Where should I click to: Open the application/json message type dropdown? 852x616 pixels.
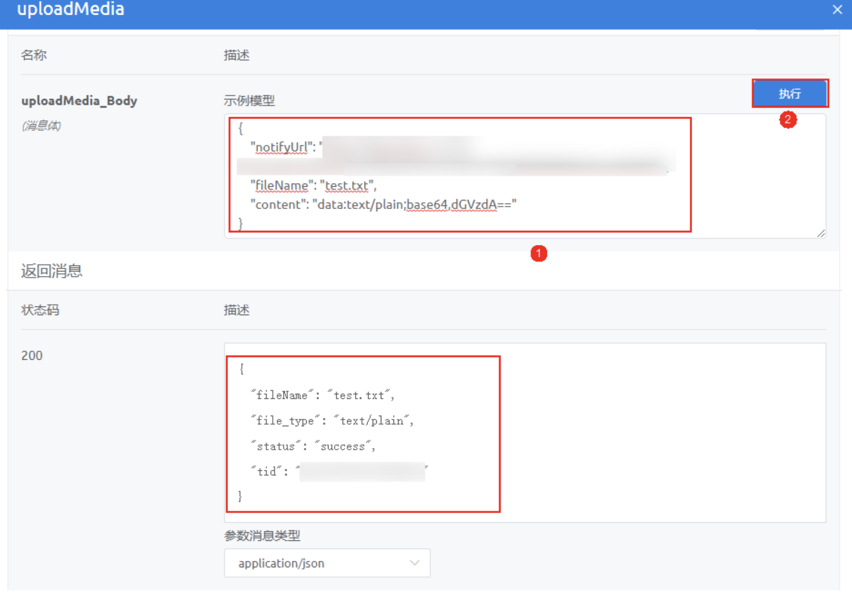(327, 563)
